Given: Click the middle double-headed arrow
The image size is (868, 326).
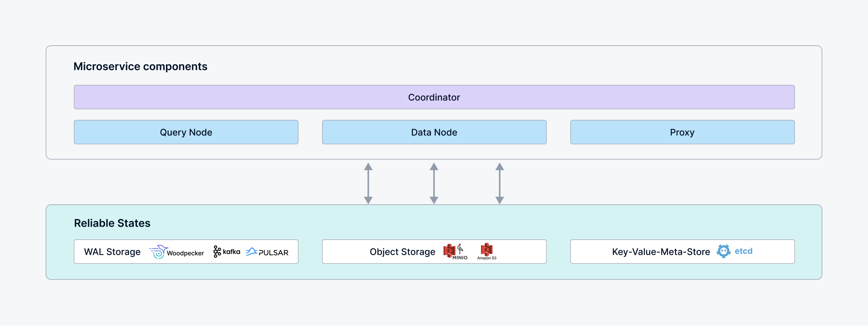Looking at the screenshot, I should tap(434, 183).
